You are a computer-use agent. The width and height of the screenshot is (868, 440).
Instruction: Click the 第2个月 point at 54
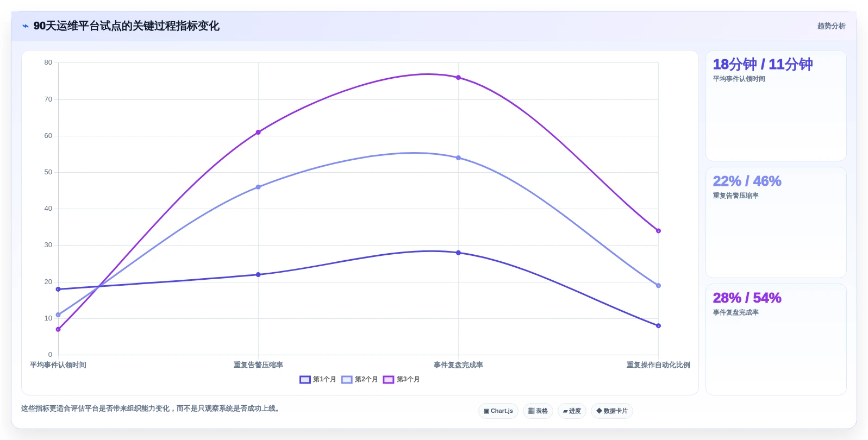pyautogui.click(x=458, y=158)
